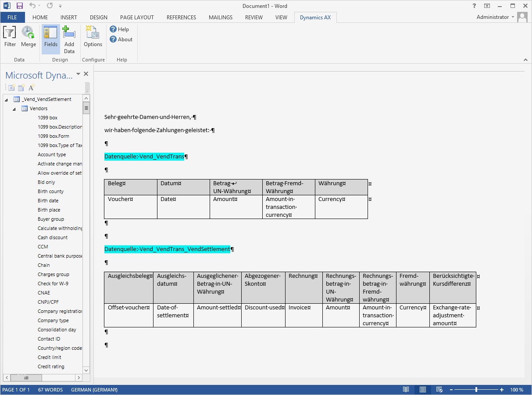Close the Microsoft Dynamics task pane
532x395 pixels.
click(86, 74)
